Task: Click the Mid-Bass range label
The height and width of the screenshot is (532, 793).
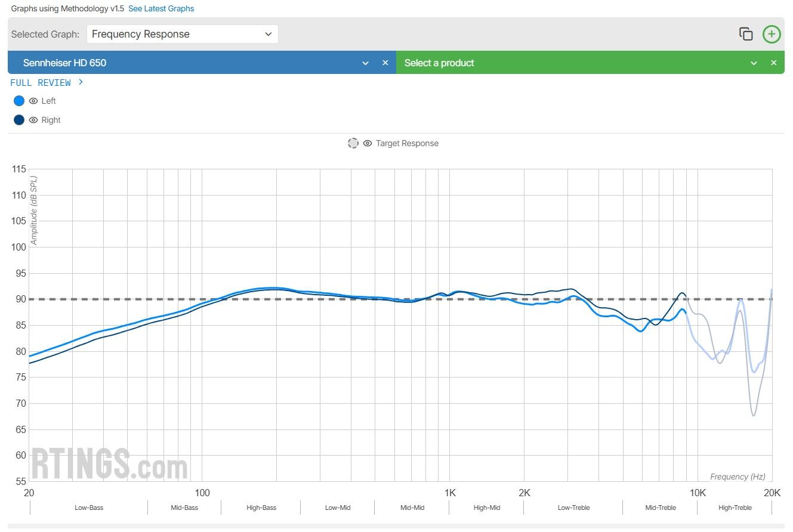Action: [x=184, y=508]
